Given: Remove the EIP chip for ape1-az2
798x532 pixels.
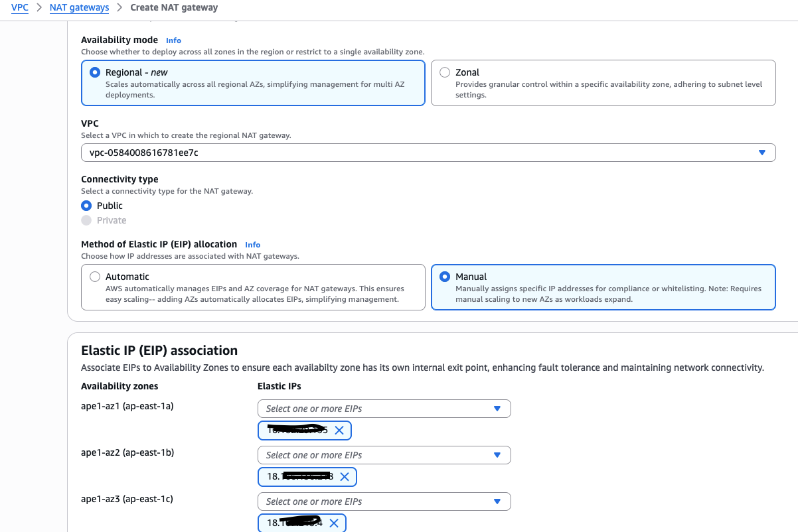Looking at the screenshot, I should 345,477.
